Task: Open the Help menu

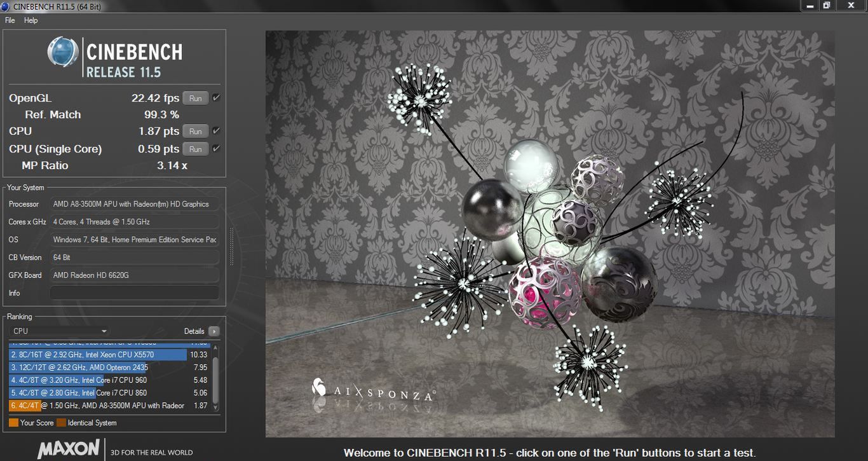Action: 31,20
